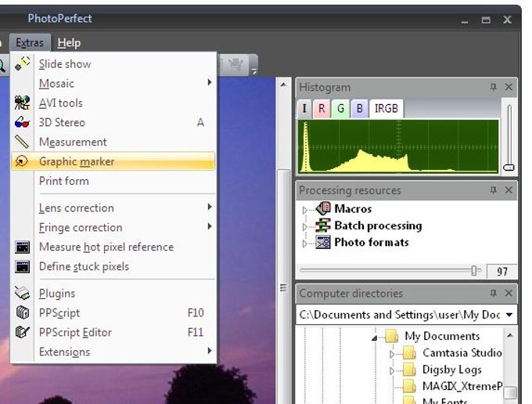Select Macros in Processing resources
Screen dimensions: 532x404
[x=353, y=208]
